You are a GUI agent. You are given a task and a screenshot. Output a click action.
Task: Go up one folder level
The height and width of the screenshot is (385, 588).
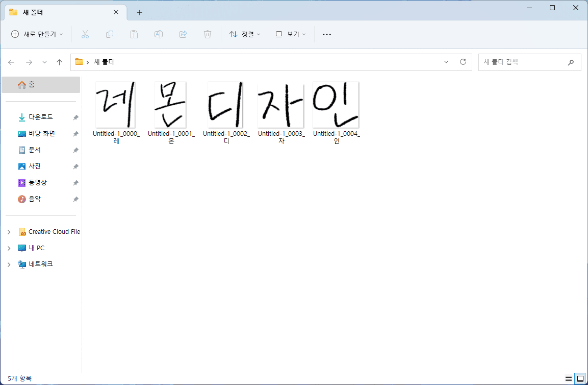(59, 62)
